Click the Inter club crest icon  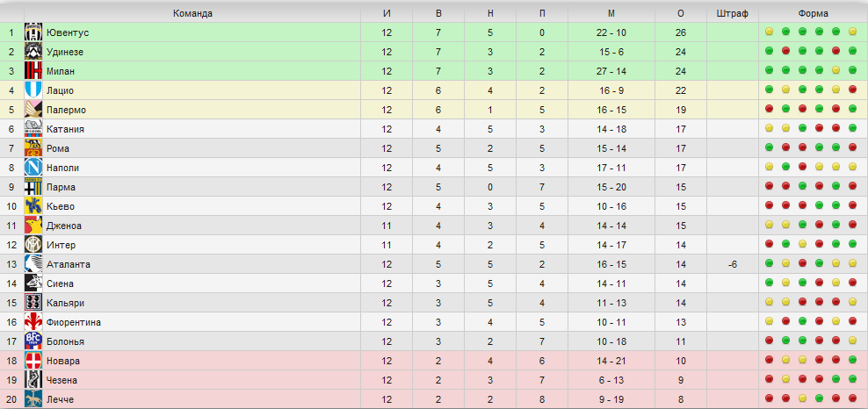33,245
